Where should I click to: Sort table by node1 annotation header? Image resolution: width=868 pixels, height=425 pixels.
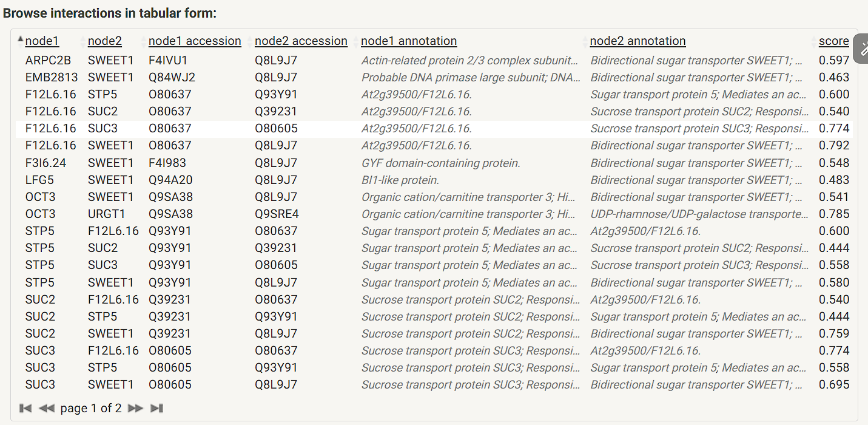(x=409, y=41)
